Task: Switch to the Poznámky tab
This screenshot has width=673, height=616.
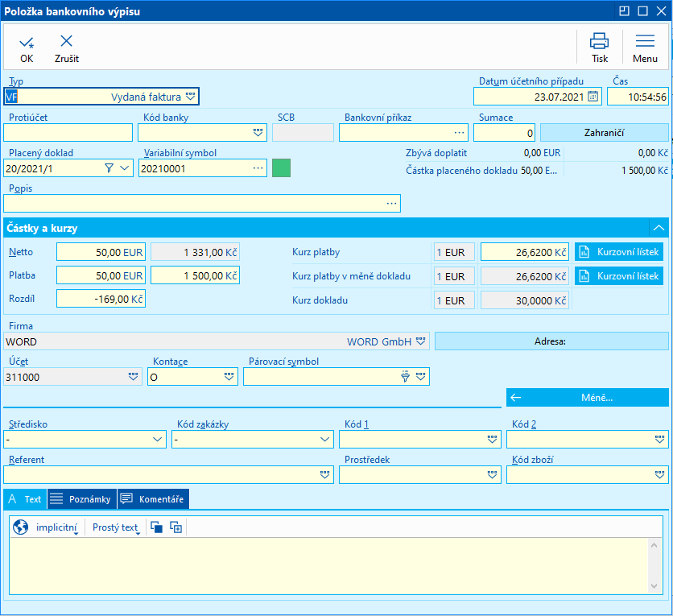Action: point(81,499)
